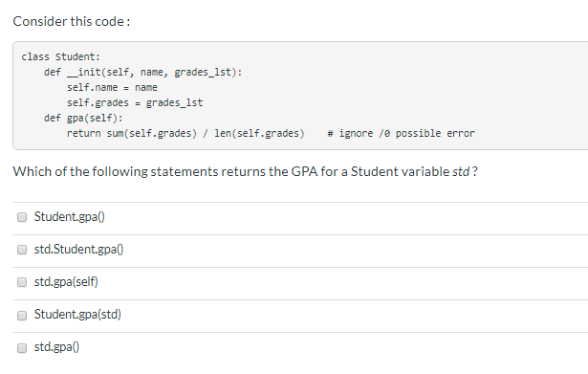This screenshot has height=374, width=588.
Task: Mark the std.gpa() checkbox
Action: click(22, 348)
